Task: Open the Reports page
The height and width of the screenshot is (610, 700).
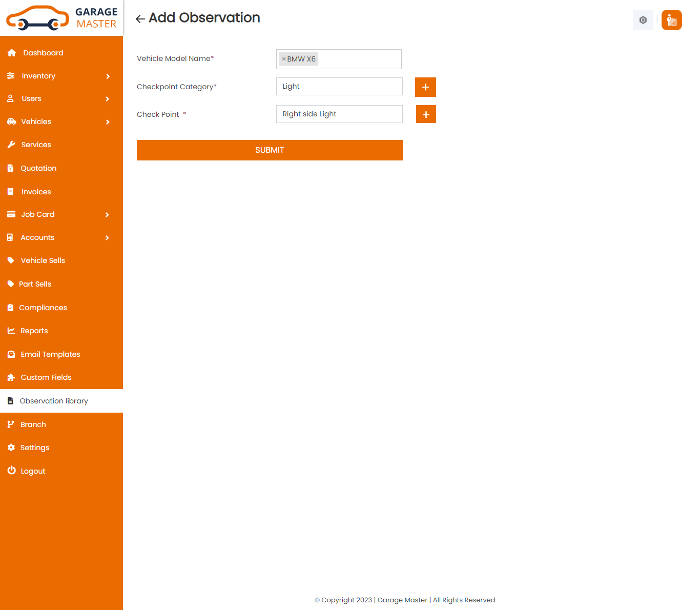Action: pyautogui.click(x=34, y=331)
